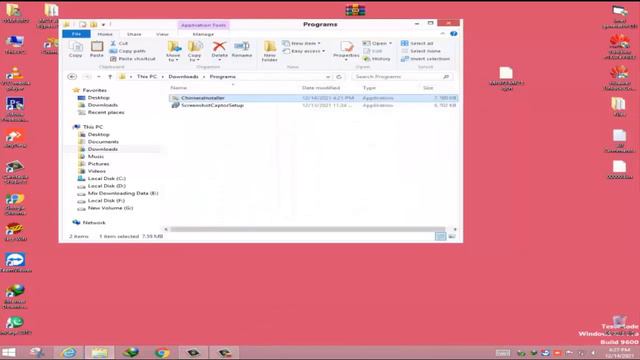Viewport: 640px width, 360px height.
Task: Go back with the back arrow
Action: (x=72, y=76)
